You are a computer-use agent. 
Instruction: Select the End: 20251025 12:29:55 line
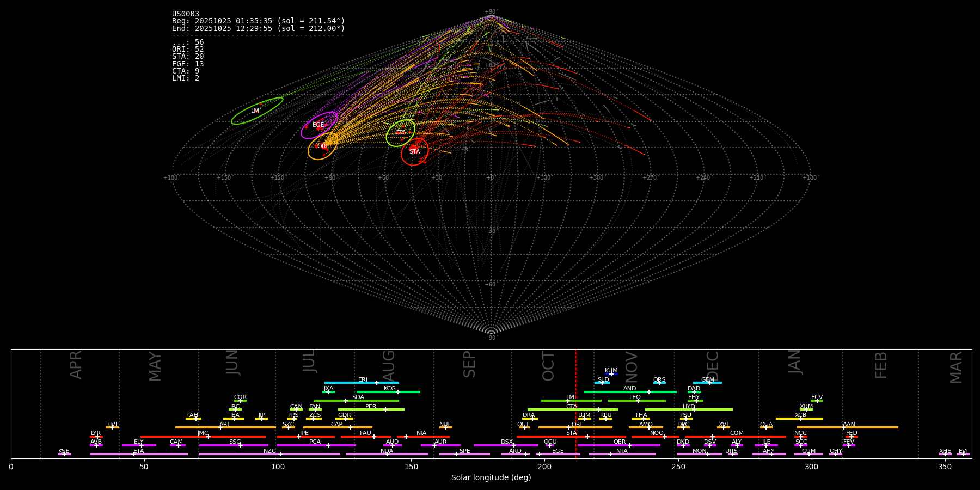pos(259,28)
